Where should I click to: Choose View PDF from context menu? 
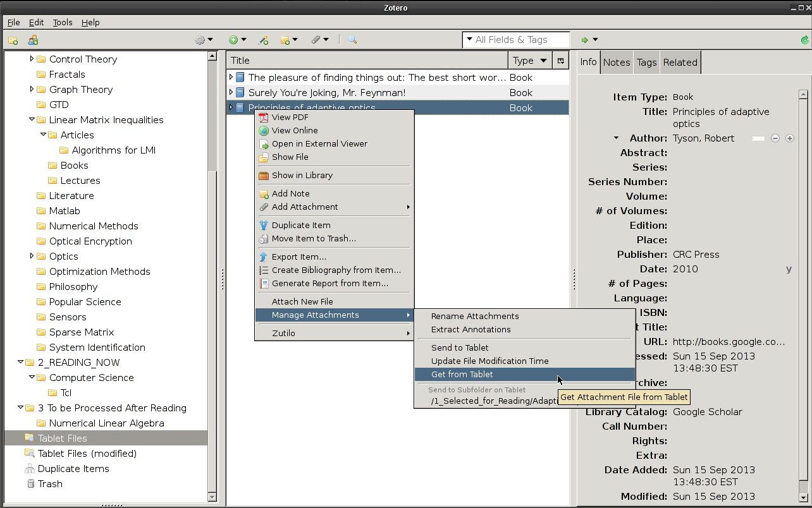coord(335,118)
